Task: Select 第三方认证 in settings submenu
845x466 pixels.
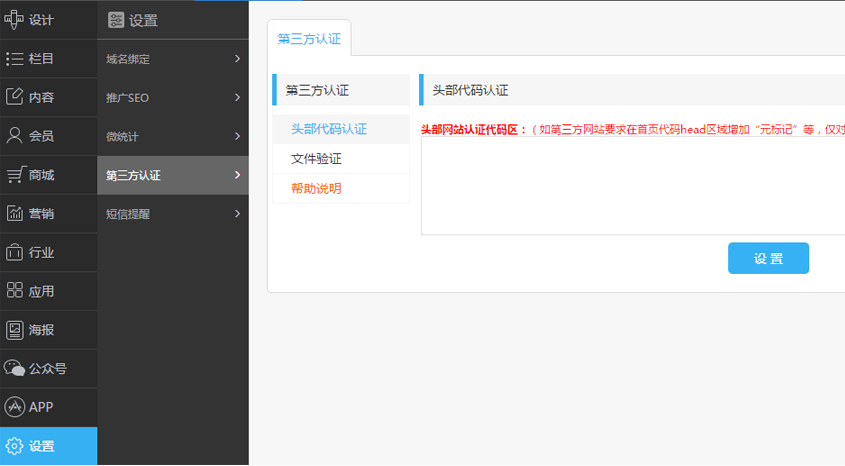Action: (172, 175)
